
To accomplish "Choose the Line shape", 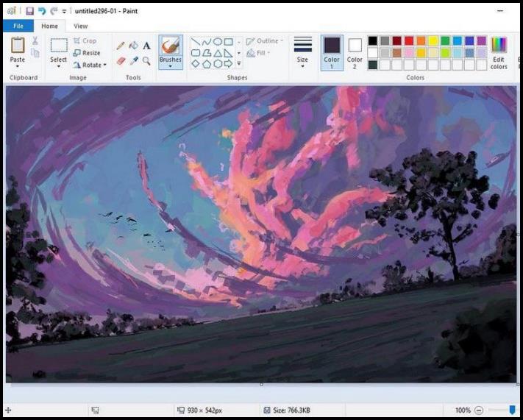I will (x=196, y=42).
